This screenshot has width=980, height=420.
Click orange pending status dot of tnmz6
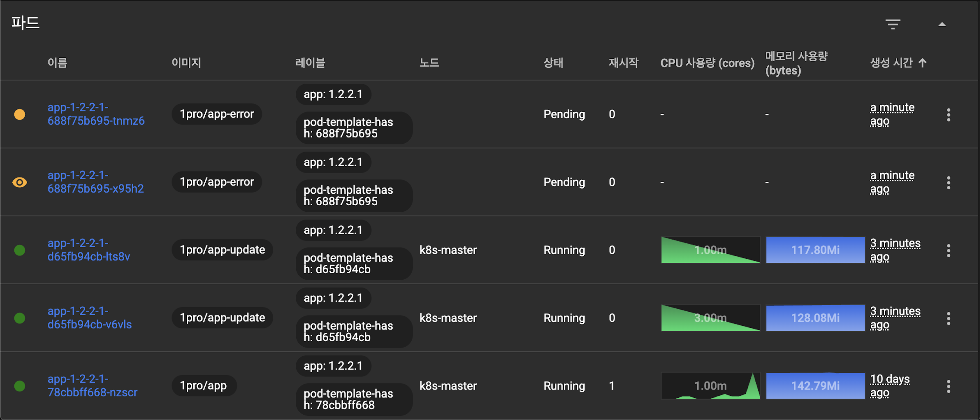click(x=19, y=114)
